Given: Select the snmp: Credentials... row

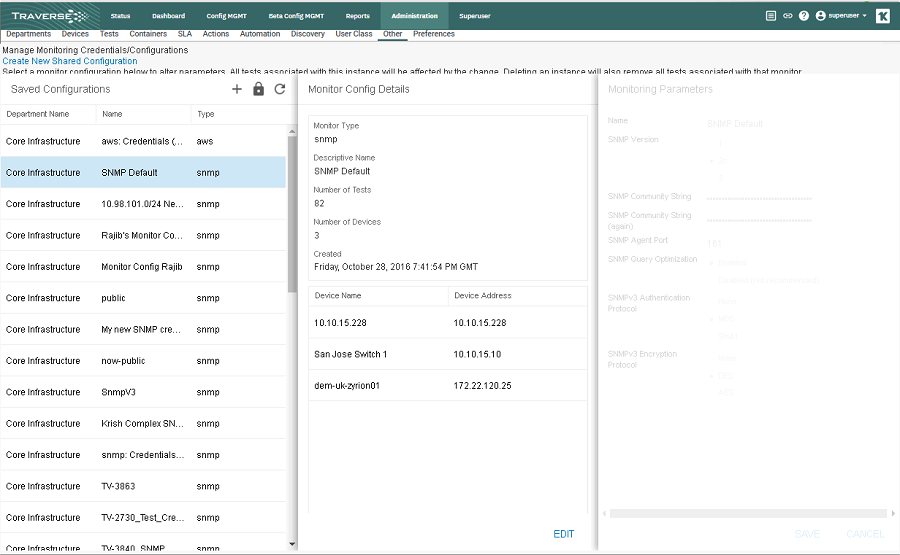Looking at the screenshot, I should pyautogui.click(x=143, y=455).
